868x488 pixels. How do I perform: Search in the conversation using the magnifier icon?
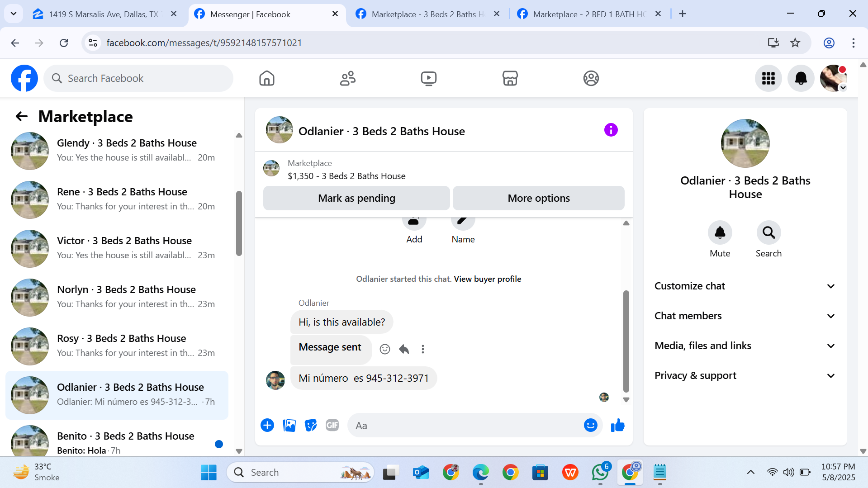(768, 232)
